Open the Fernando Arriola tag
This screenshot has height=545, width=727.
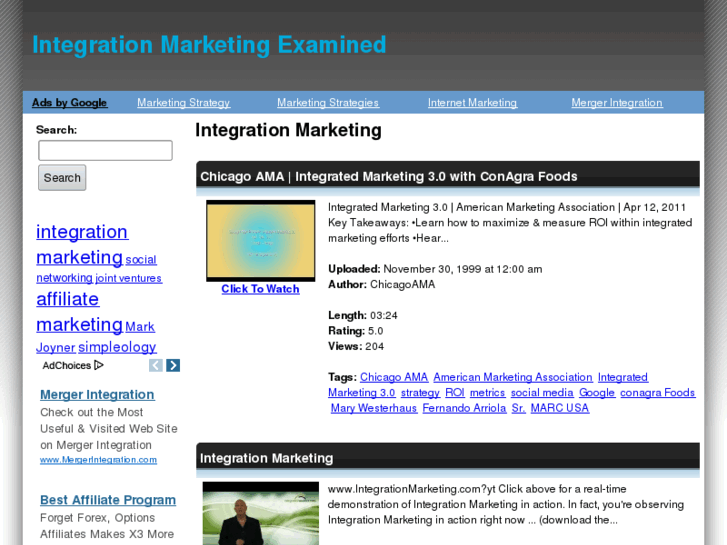pyautogui.click(x=465, y=408)
